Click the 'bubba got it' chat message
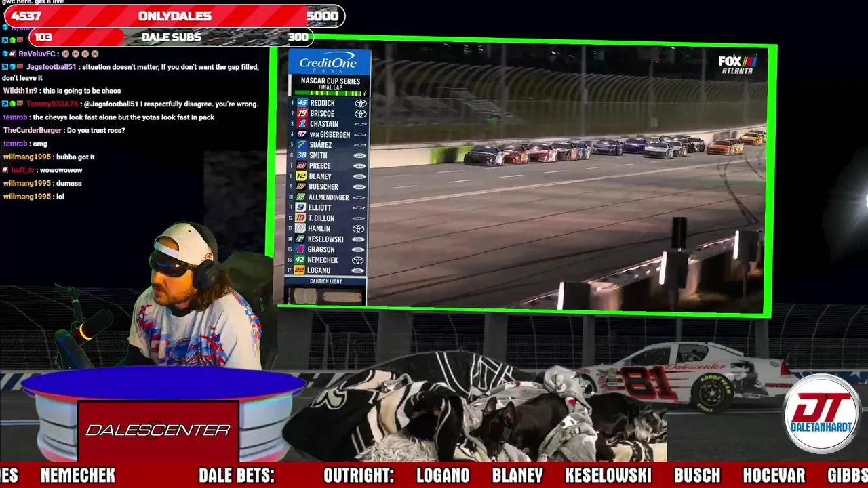This screenshot has height=488, width=868. click(75, 157)
